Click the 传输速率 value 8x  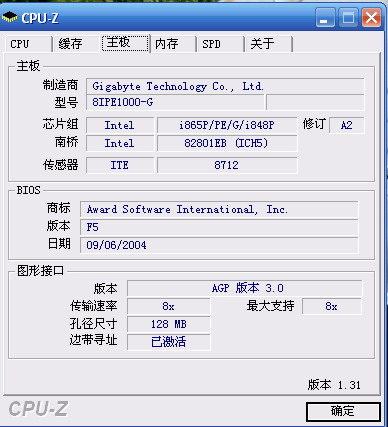[169, 306]
